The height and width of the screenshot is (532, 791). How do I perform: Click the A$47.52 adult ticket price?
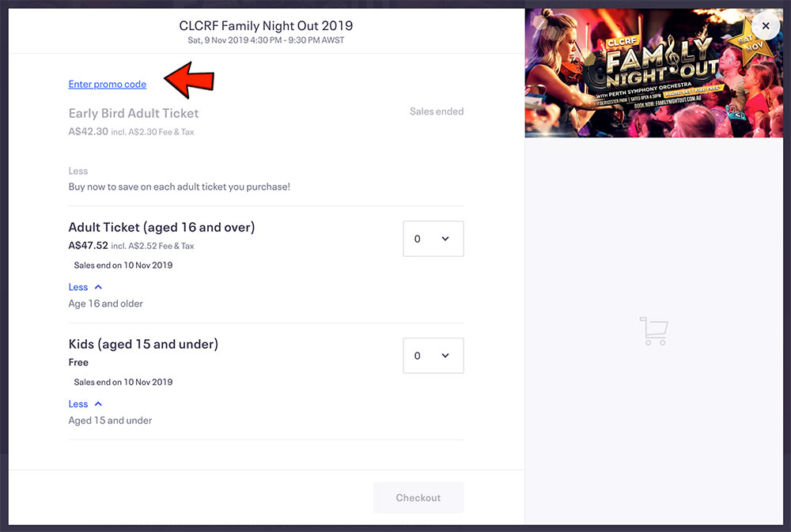pyautogui.click(x=89, y=246)
